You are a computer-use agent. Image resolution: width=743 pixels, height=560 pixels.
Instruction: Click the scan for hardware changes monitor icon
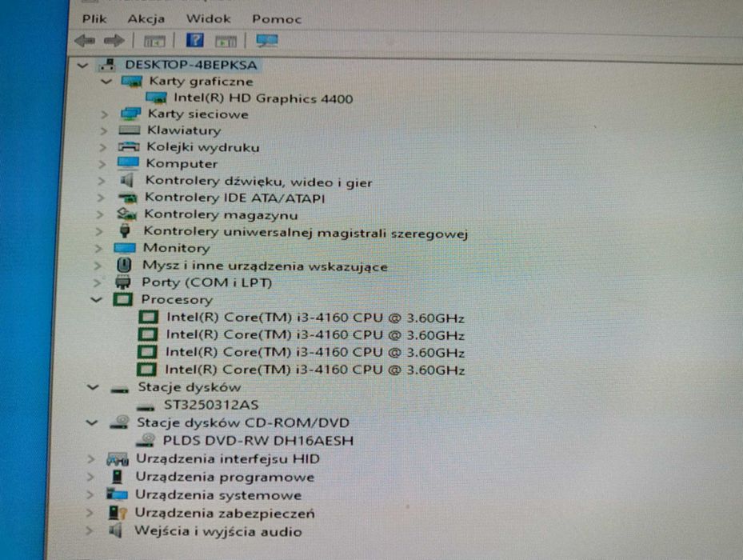267,40
